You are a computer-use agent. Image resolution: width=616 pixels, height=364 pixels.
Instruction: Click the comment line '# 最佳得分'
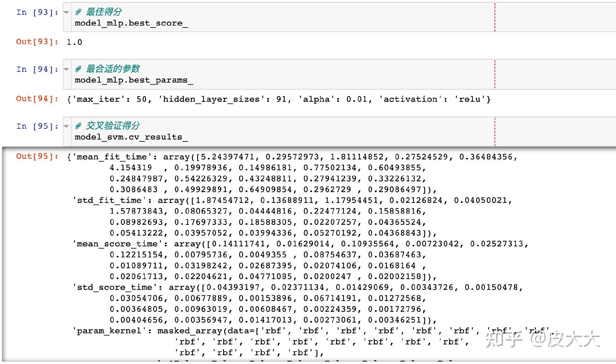pos(98,12)
